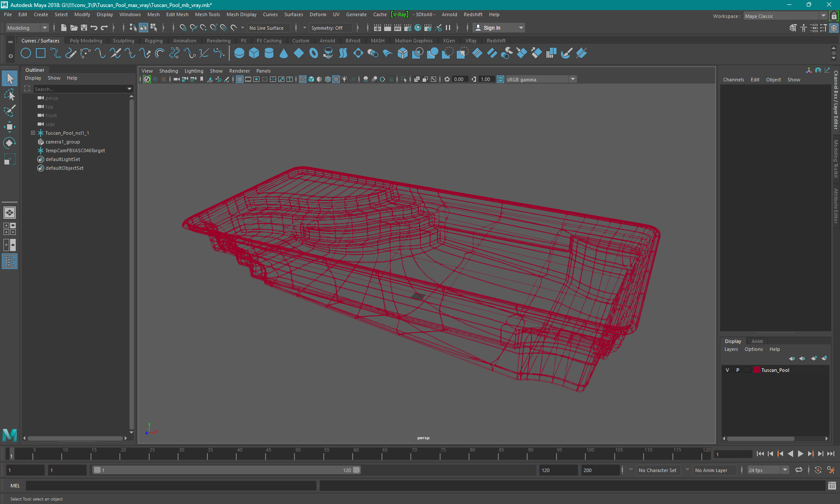Switch to the Rendering shelf tab
This screenshot has height=504, width=840.
coord(218,41)
